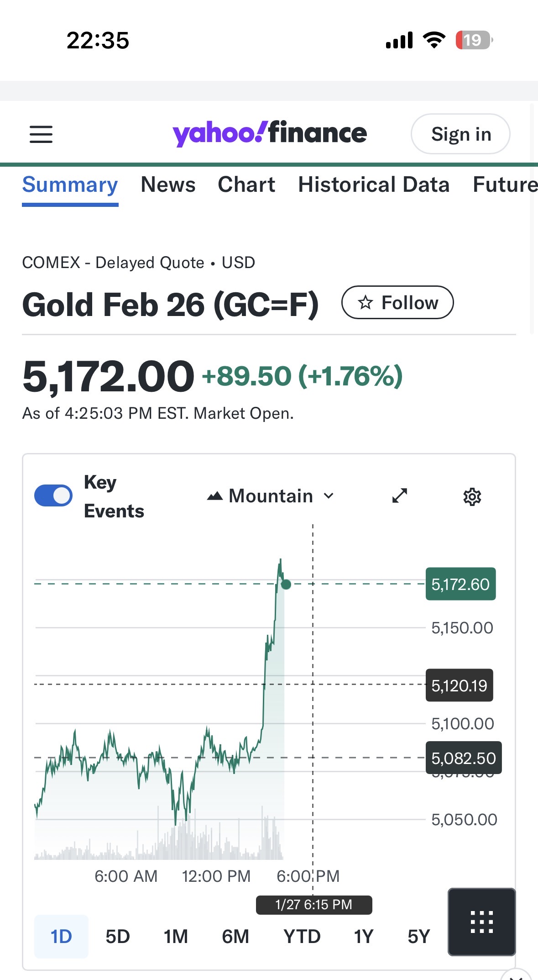This screenshot has width=538, height=980.
Task: Select the YTD time range
Action: pyautogui.click(x=302, y=937)
